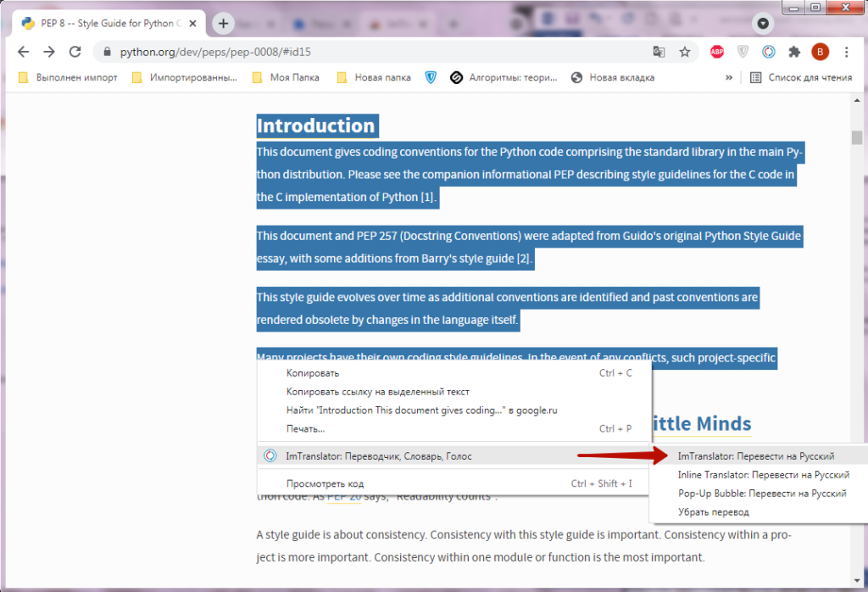Open the tab search dropdown arrow
This screenshot has height=592, width=868.
click(764, 24)
